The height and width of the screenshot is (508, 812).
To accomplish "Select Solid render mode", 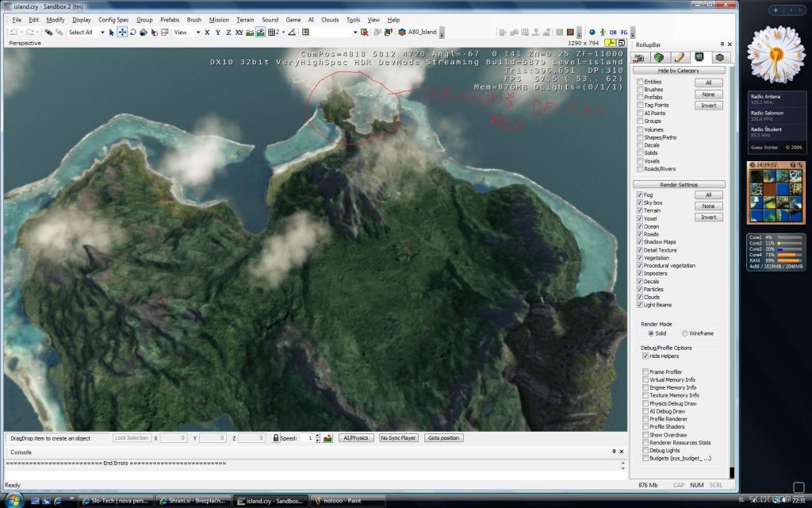I will pos(651,333).
